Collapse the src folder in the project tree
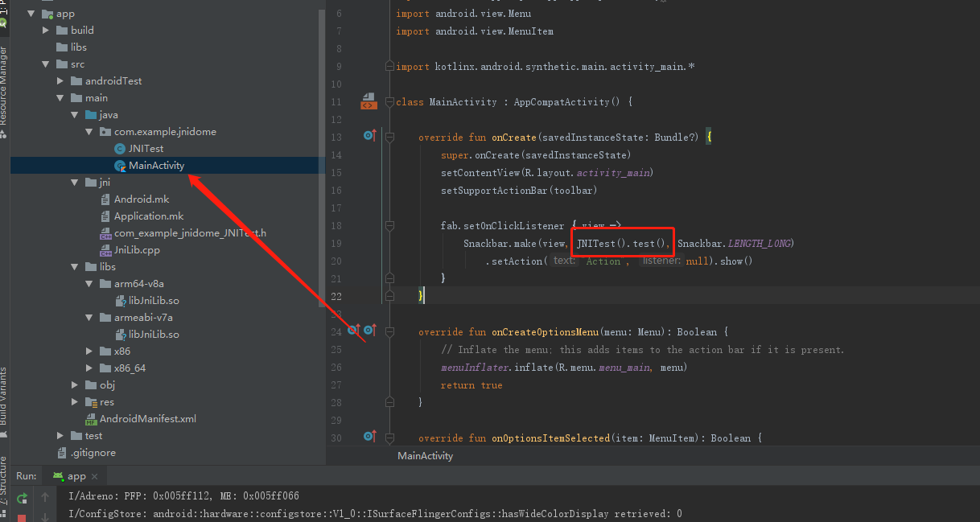Image resolution: width=980 pixels, height=522 pixels. pyautogui.click(x=46, y=64)
